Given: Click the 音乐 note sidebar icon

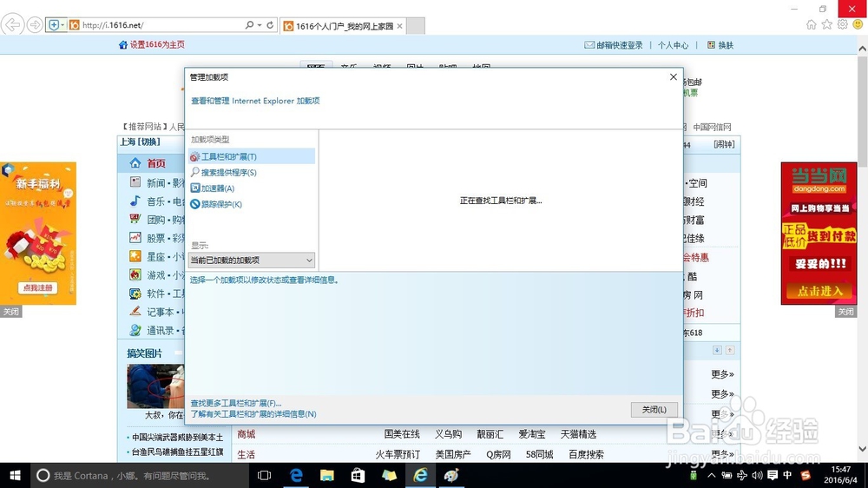Looking at the screenshot, I should tap(135, 201).
